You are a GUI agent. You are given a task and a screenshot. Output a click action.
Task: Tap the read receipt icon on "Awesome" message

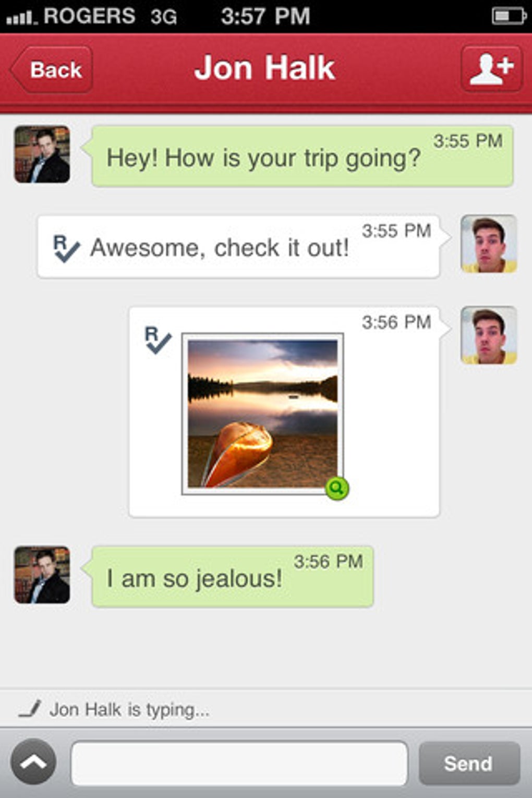(x=66, y=248)
